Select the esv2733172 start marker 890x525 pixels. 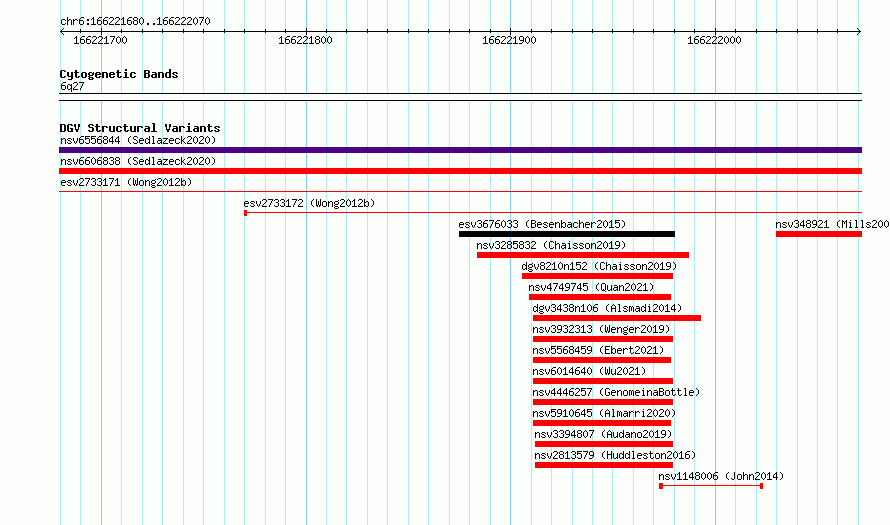tap(245, 213)
